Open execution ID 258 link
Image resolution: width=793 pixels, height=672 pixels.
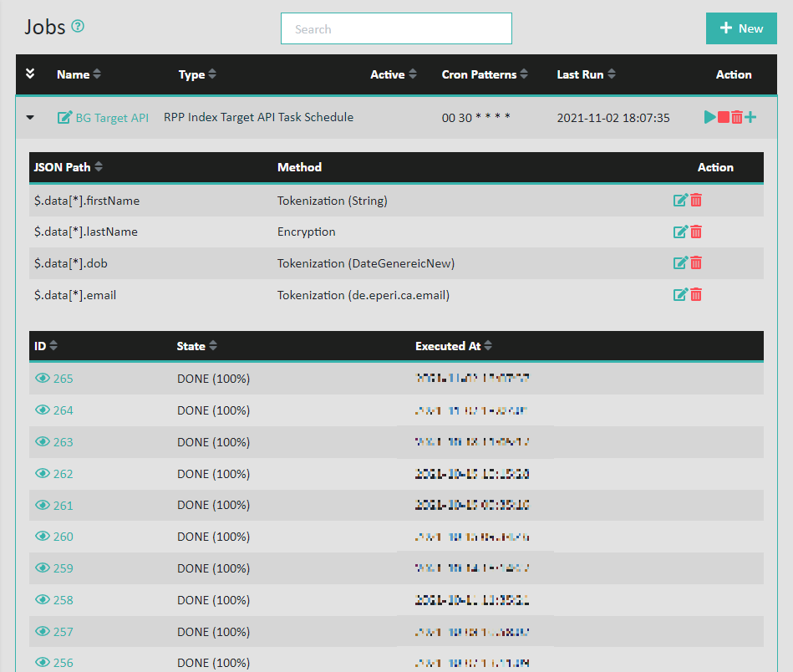click(x=64, y=600)
